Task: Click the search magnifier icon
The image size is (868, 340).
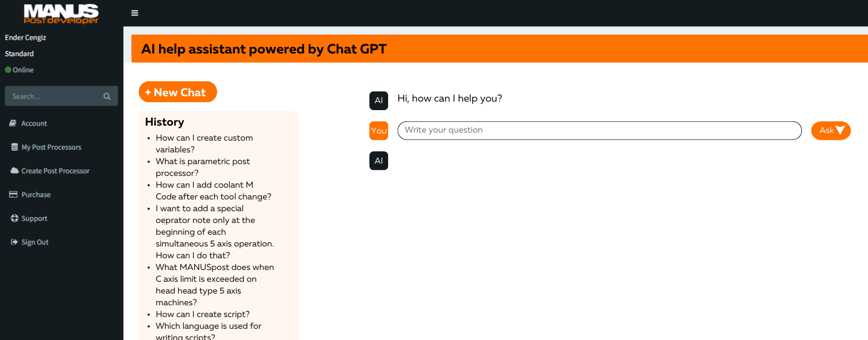Action: pyautogui.click(x=107, y=96)
